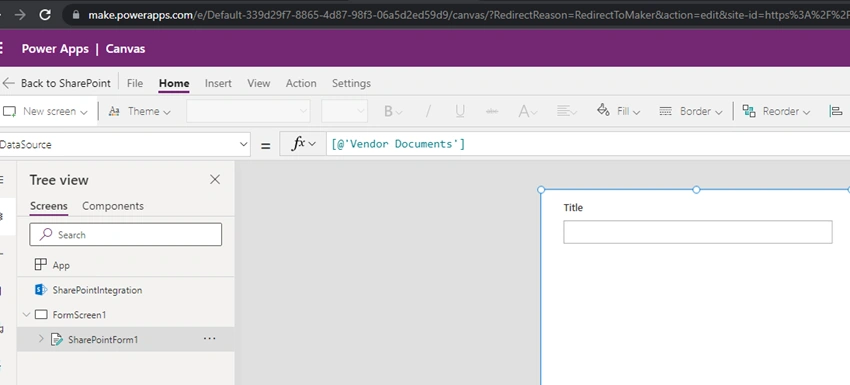Reload the page with the browser refresh icon
The image size is (850, 385).
[x=46, y=15]
